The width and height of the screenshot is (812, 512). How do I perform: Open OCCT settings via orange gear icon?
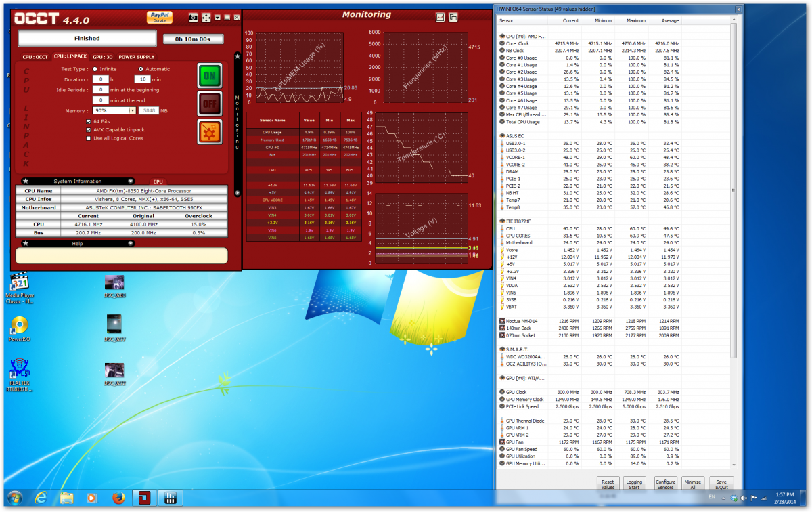point(210,131)
